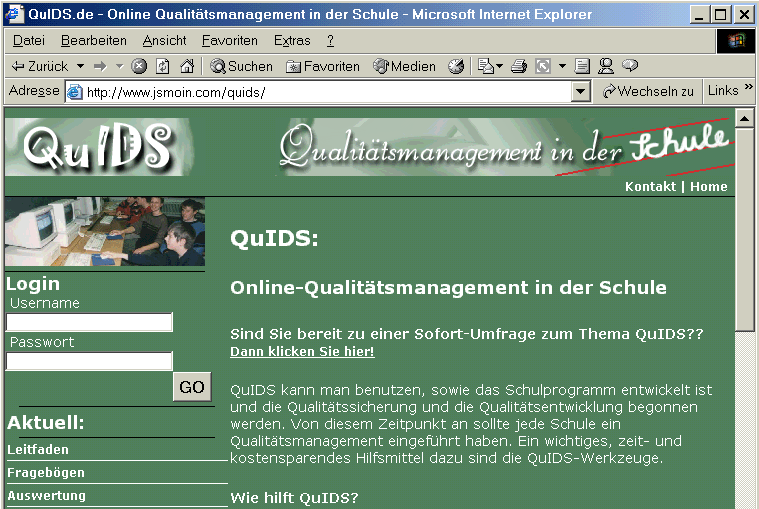Open the ? help menu
The width and height of the screenshot is (759, 509).
(x=330, y=41)
